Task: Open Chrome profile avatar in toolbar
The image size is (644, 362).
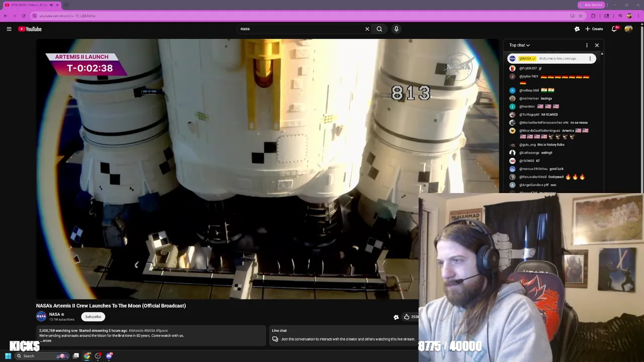Action: pos(629,16)
